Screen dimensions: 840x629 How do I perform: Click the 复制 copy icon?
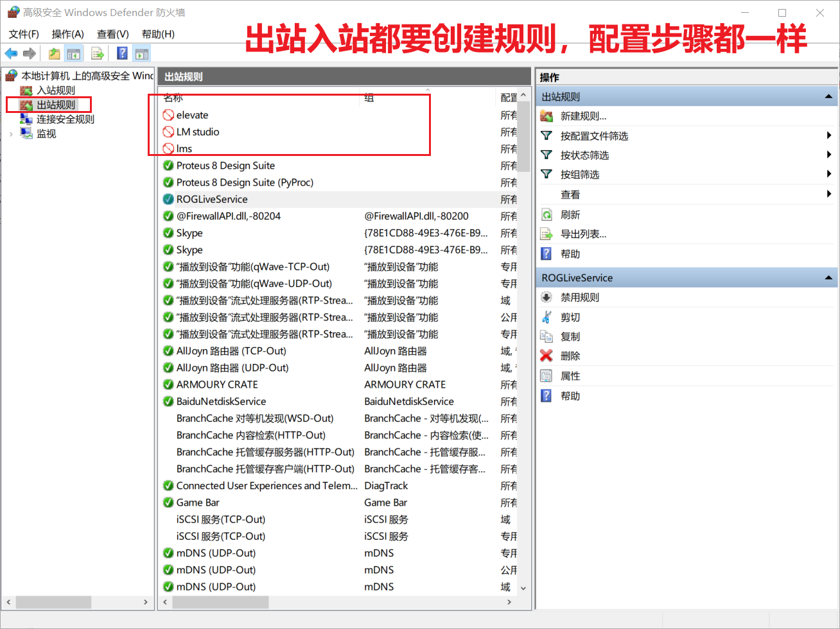tap(547, 336)
